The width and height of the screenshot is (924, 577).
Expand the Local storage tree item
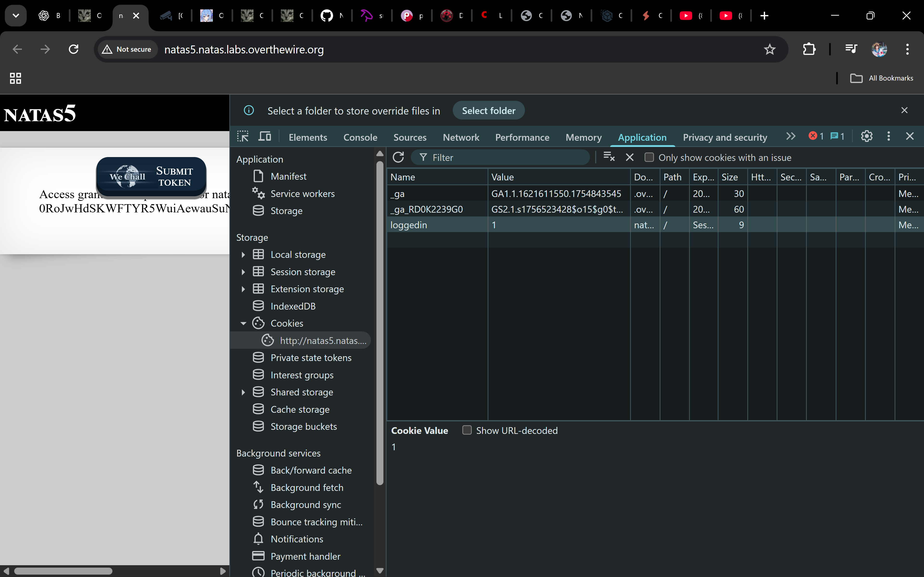click(x=243, y=254)
